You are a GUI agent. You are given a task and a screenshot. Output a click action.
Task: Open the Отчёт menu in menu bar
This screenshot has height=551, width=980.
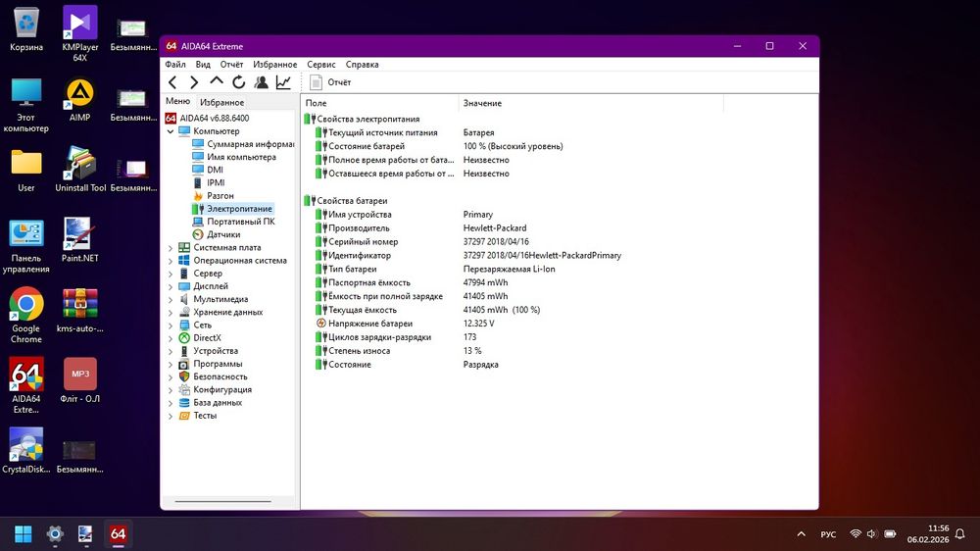pyautogui.click(x=231, y=65)
